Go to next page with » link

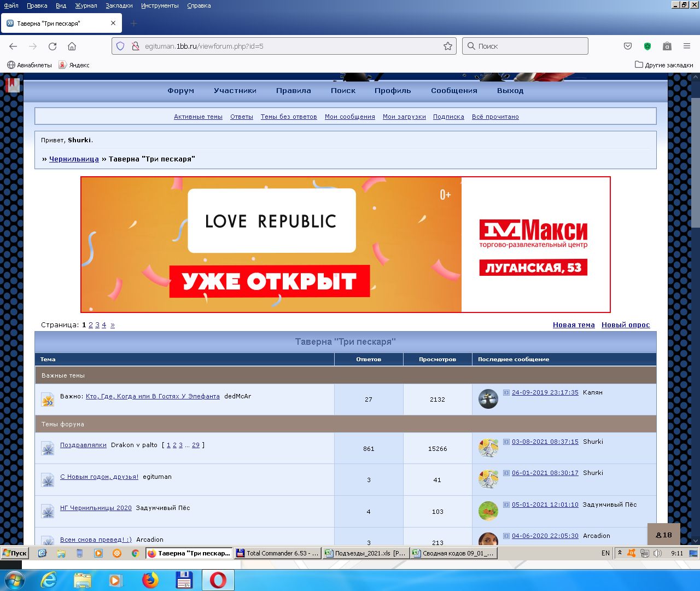tap(113, 325)
